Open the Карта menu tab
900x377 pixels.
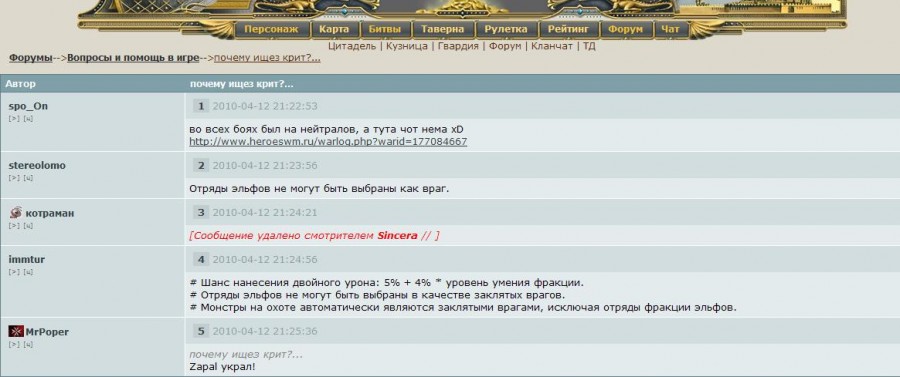(x=335, y=29)
